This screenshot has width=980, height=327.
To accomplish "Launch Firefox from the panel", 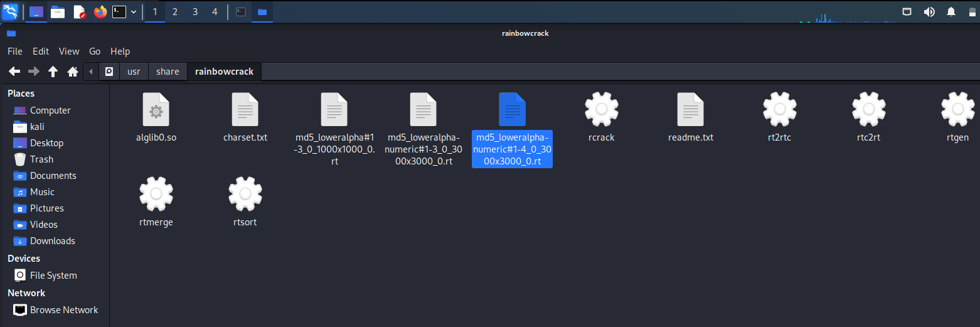I will point(100,12).
